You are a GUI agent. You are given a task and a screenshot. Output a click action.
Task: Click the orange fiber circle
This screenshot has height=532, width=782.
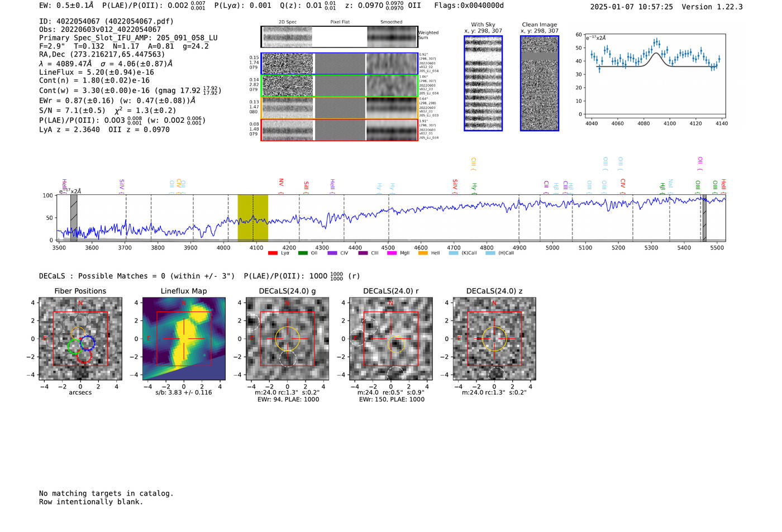[x=78, y=334]
